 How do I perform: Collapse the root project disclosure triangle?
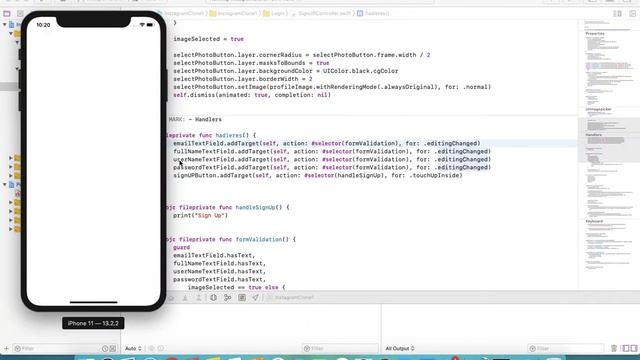click(x=4, y=25)
